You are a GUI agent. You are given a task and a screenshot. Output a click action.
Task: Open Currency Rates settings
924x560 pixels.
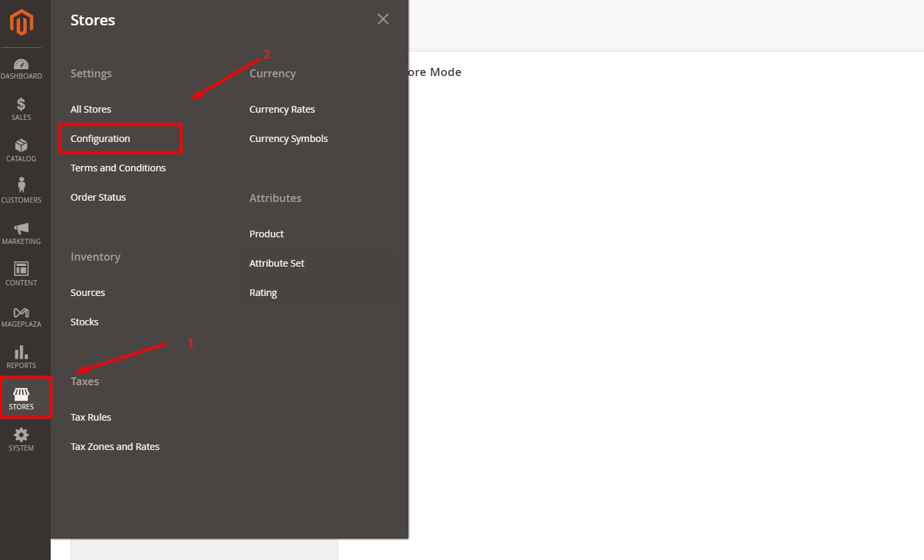pos(282,109)
